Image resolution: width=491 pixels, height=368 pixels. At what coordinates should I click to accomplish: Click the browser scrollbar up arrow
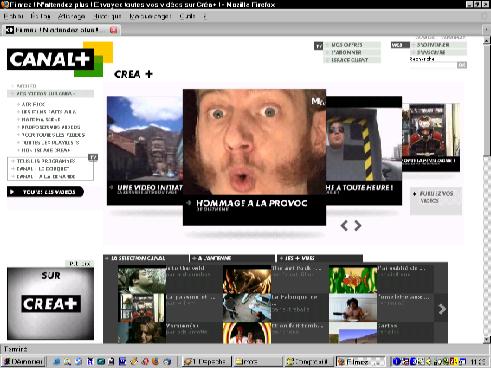(487, 41)
